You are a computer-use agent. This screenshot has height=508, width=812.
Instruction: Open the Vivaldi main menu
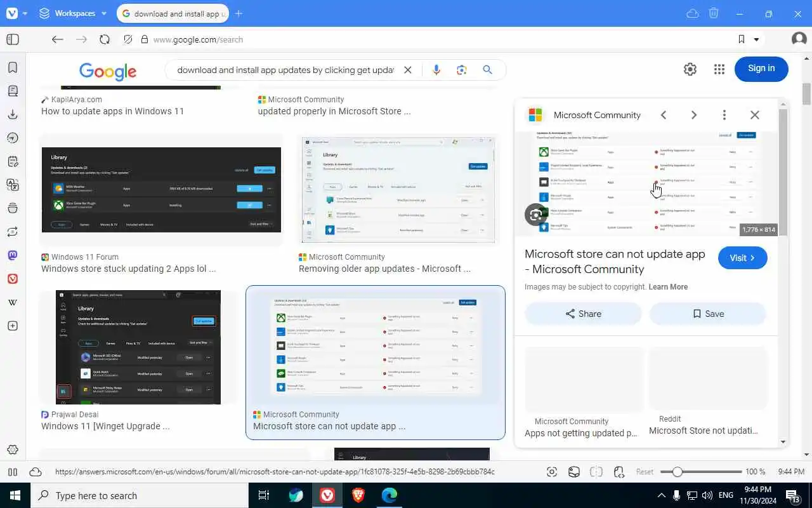(x=12, y=13)
